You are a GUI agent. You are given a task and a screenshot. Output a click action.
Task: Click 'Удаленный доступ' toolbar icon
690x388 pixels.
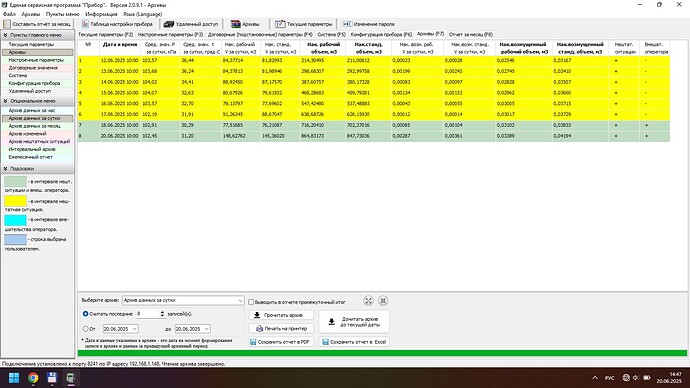click(x=191, y=24)
